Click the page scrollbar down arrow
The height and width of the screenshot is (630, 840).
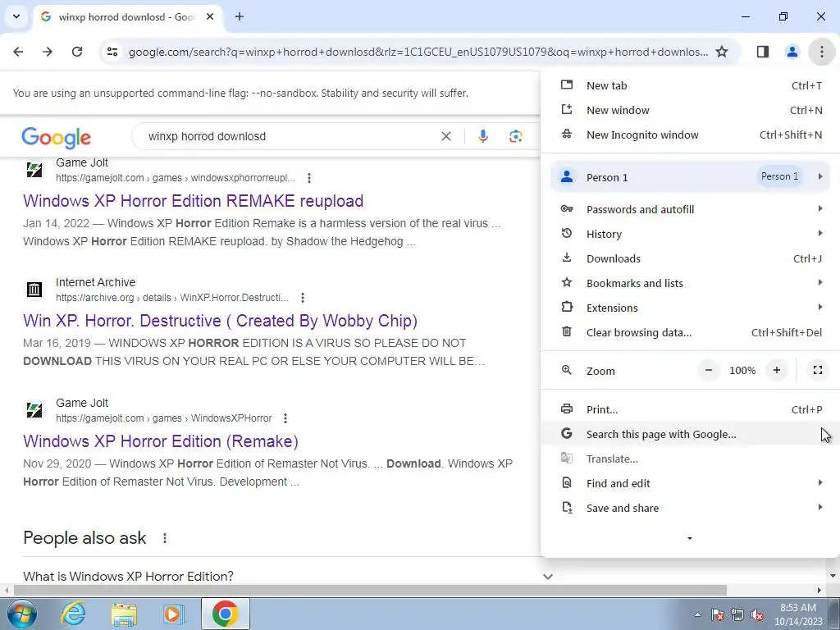(833, 577)
